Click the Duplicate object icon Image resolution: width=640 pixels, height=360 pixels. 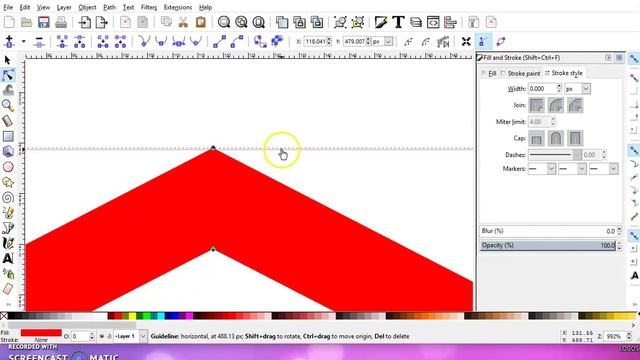click(282, 22)
